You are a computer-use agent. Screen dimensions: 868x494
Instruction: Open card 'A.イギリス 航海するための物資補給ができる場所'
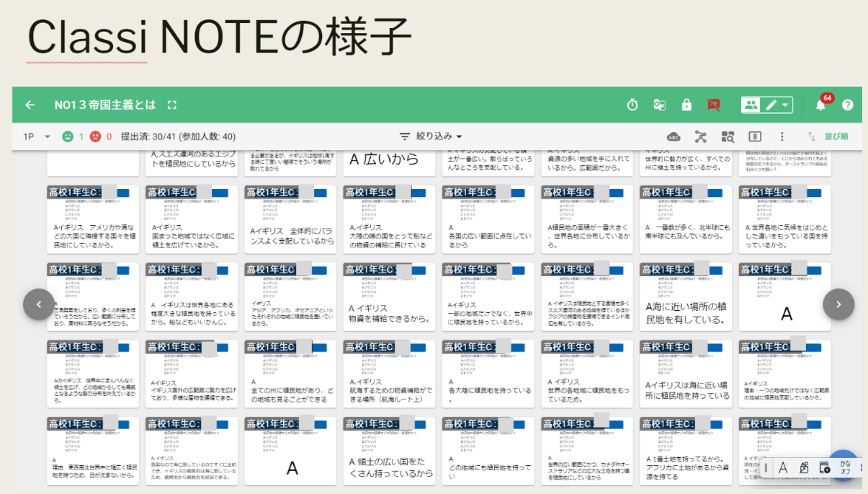389,374
